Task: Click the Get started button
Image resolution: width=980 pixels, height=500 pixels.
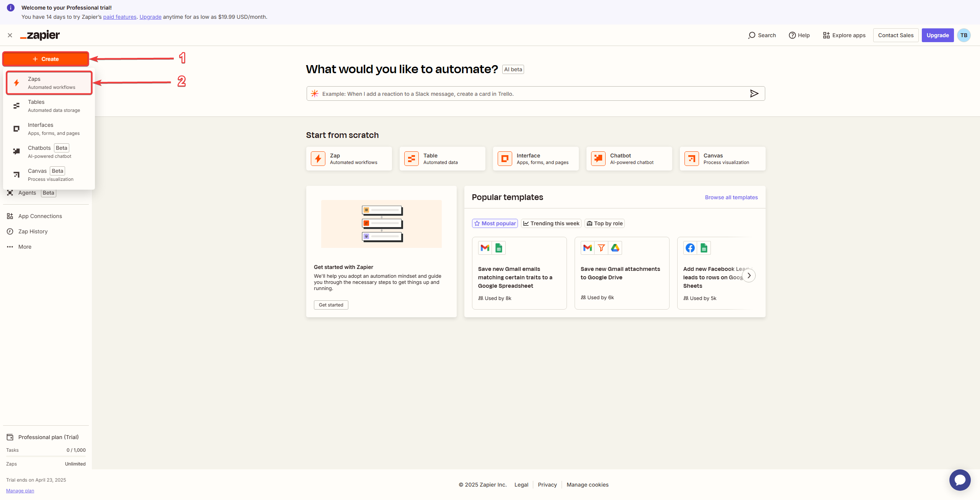Action: (331, 305)
